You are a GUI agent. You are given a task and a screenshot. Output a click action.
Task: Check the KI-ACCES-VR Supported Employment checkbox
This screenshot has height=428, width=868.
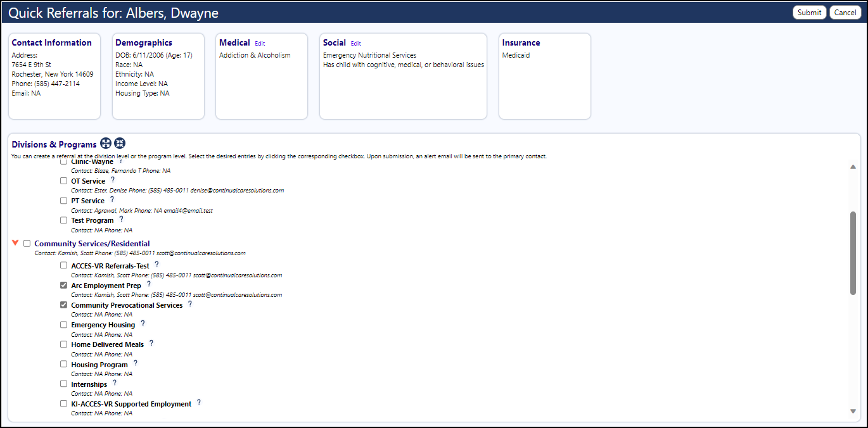[x=63, y=404]
